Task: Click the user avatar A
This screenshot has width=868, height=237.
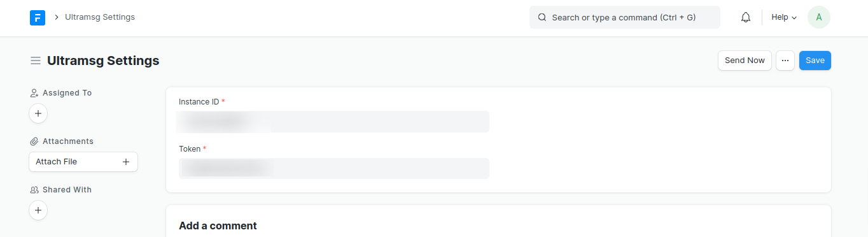Action: coord(819,17)
